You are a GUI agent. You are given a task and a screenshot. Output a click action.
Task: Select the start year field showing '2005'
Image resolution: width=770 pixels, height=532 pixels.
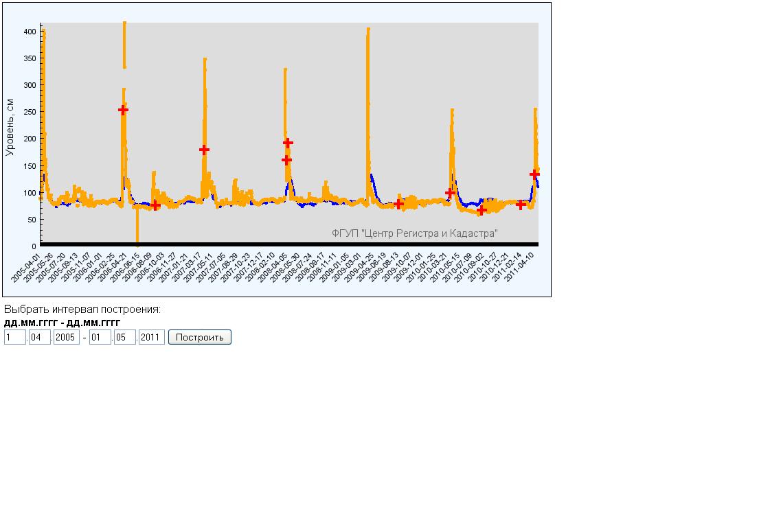[x=67, y=337]
